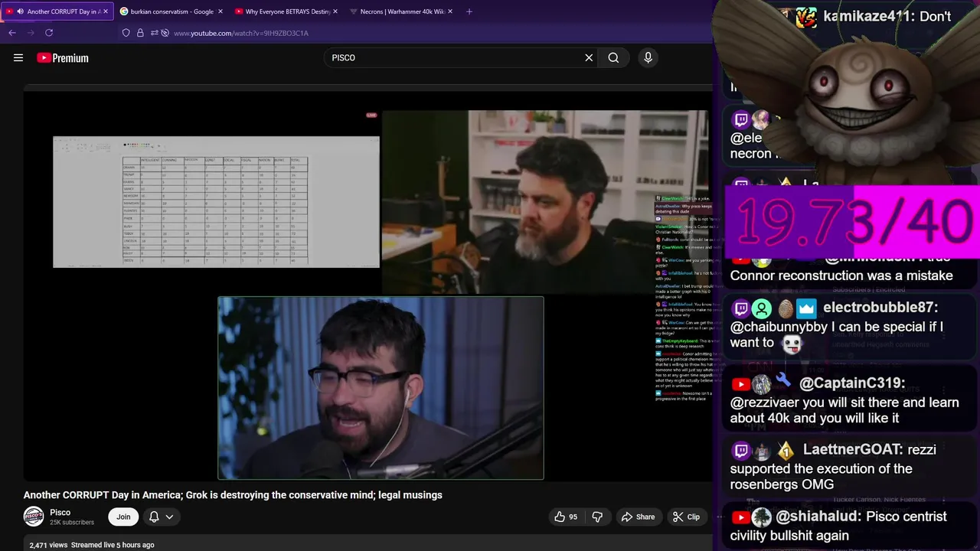This screenshot has width=980, height=551.
Task: Like the video with 95 likes
Action: [x=566, y=517]
